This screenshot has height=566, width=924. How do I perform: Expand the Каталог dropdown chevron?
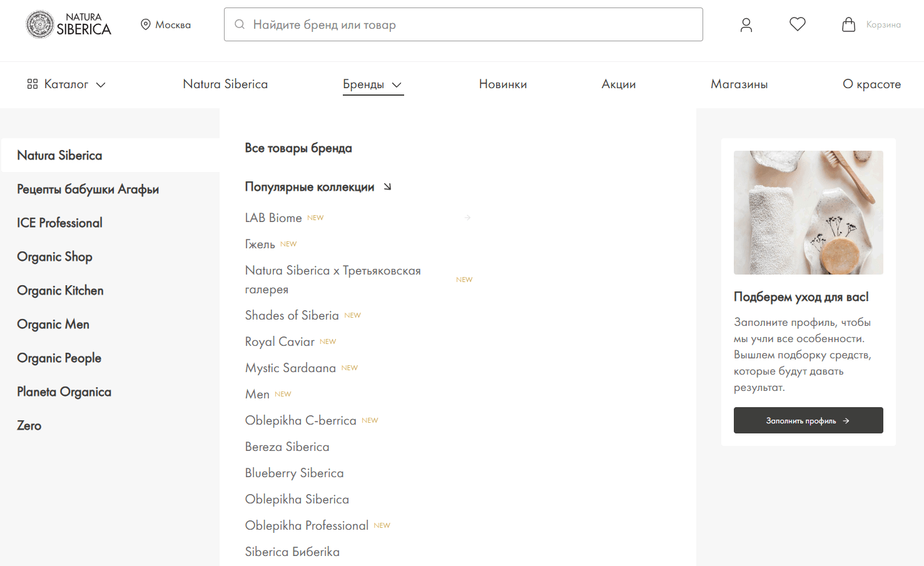pos(101,84)
